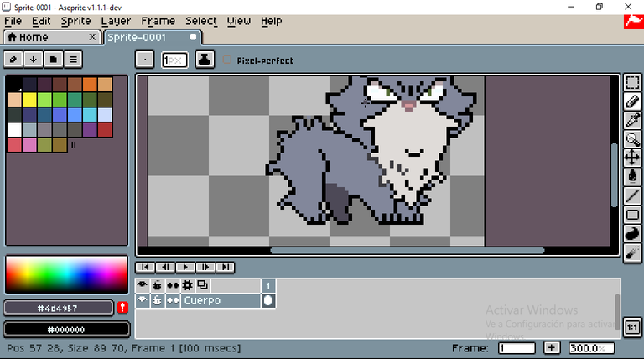Add a new frame with plus button
This screenshot has height=359, width=644.
(552, 348)
